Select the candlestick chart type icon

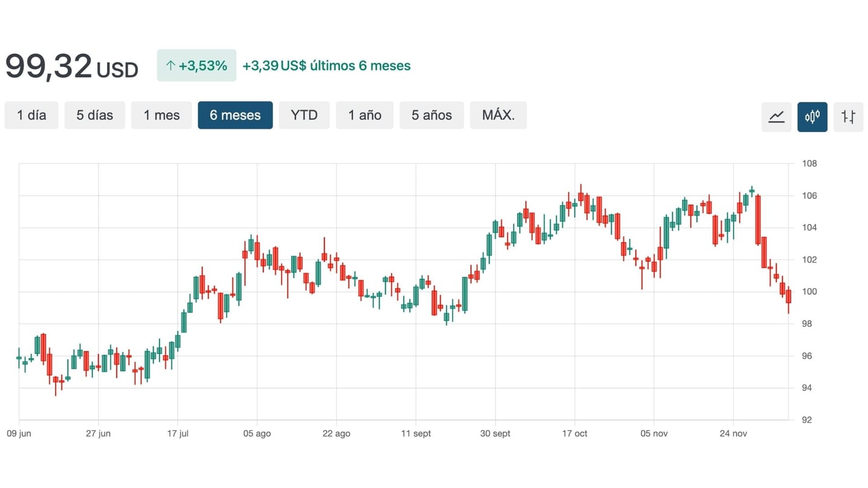point(812,116)
